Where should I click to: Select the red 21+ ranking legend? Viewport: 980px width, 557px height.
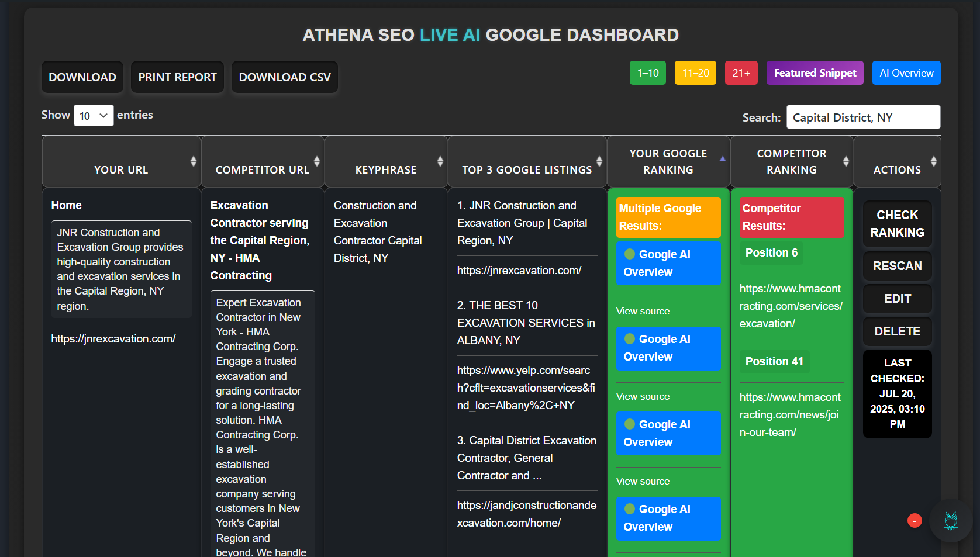(741, 73)
